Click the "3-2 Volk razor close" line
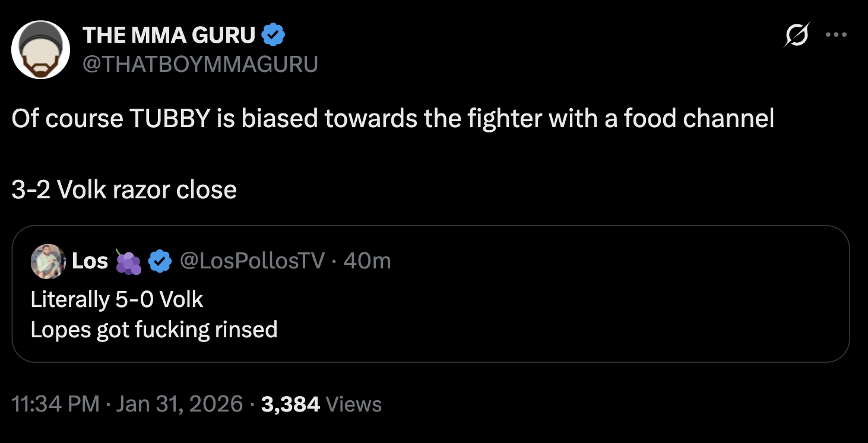 coord(124,190)
